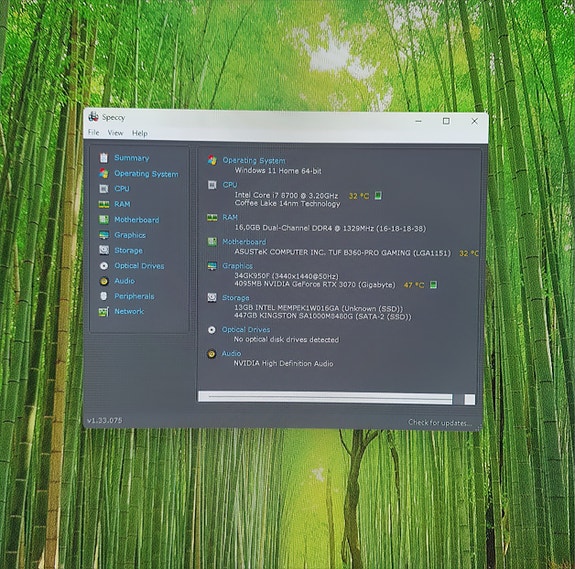Click the Check for updates link
Screen dimensions: 575x569
[440, 423]
